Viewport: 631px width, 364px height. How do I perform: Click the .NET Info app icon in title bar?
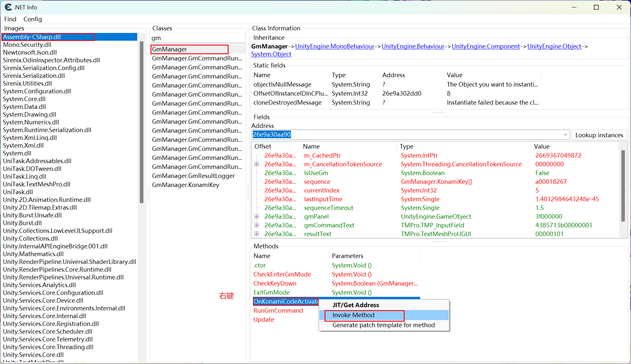click(x=8, y=7)
